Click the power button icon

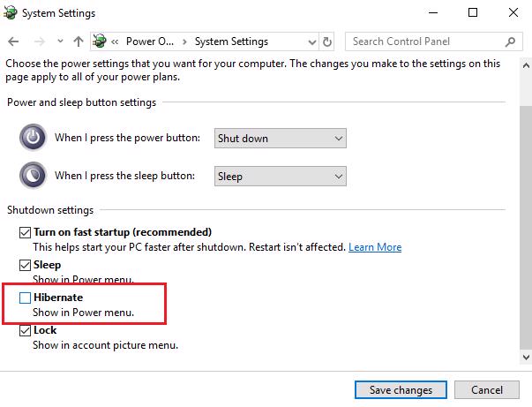coord(33,138)
